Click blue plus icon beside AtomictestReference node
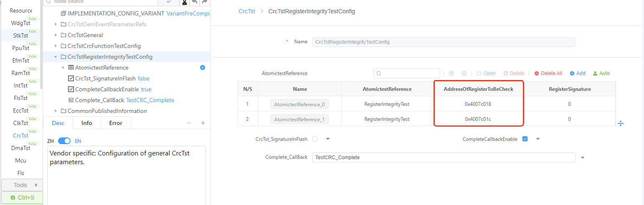 [x=203, y=67]
